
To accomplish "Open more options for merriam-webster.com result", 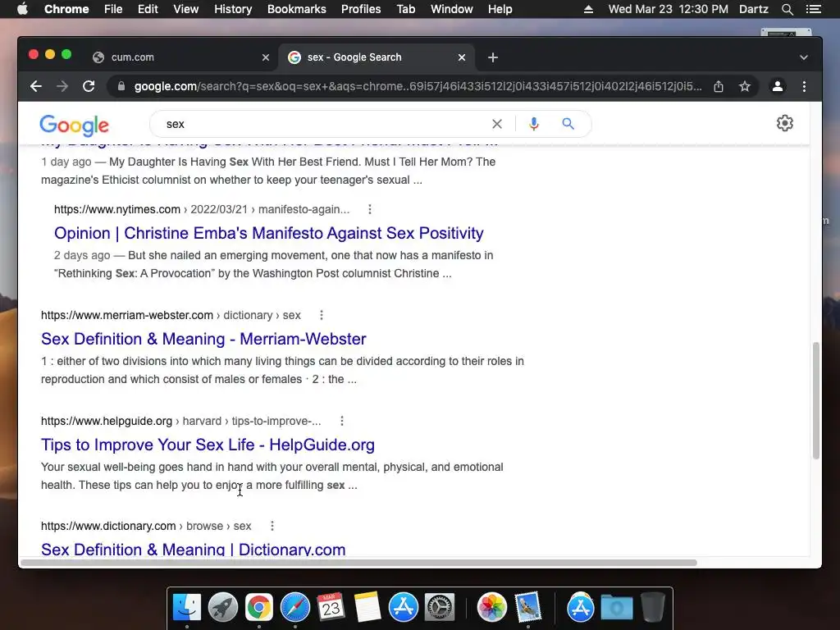I will point(322,315).
